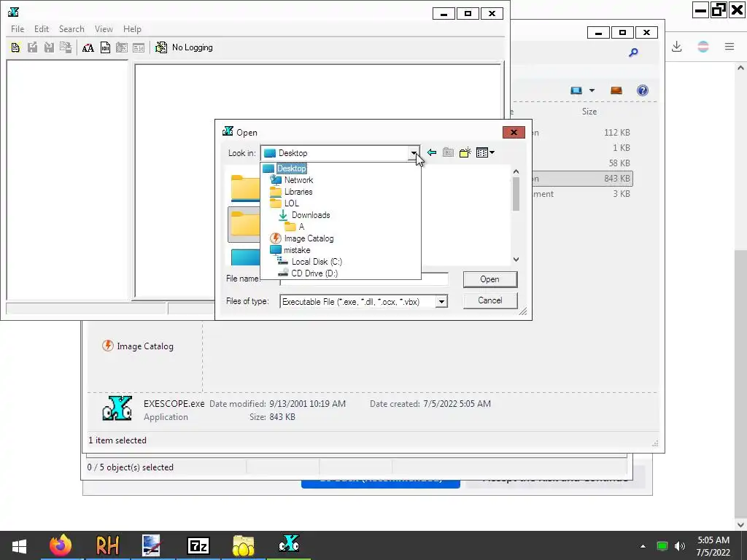Click the Font (AA) toolbar icon
This screenshot has width=747, height=560.
click(x=88, y=47)
